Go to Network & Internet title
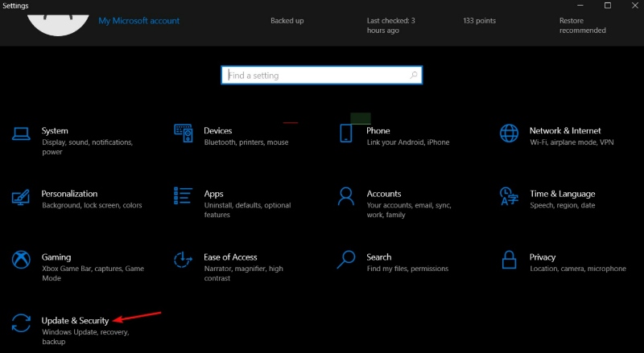 [565, 130]
